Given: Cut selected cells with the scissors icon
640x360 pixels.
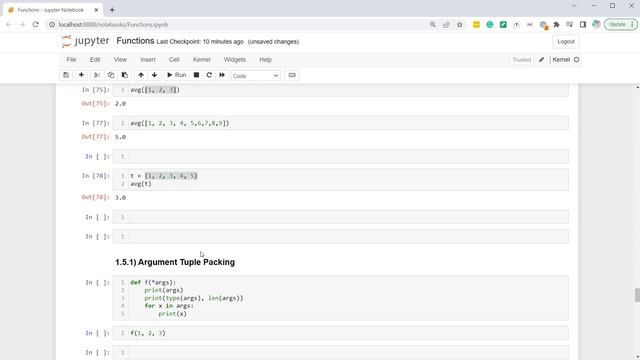Looking at the screenshot, I should click(x=97, y=75).
